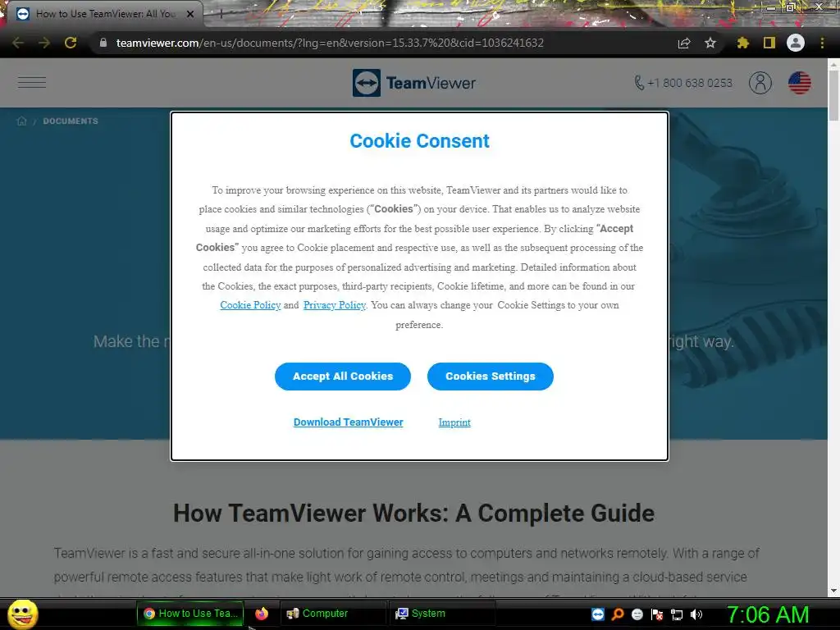Image resolution: width=840 pixels, height=630 pixels.
Task: Open the user account icon
Action: click(760, 83)
